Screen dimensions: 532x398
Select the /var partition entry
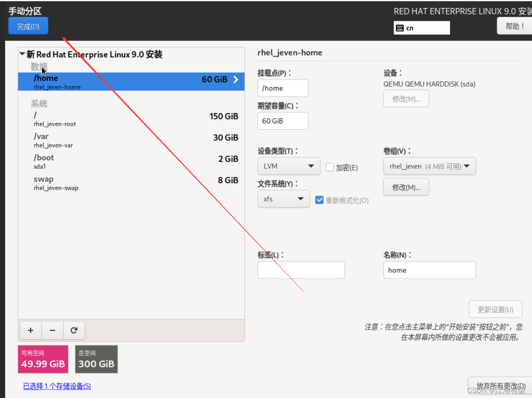pyautogui.click(x=41, y=136)
